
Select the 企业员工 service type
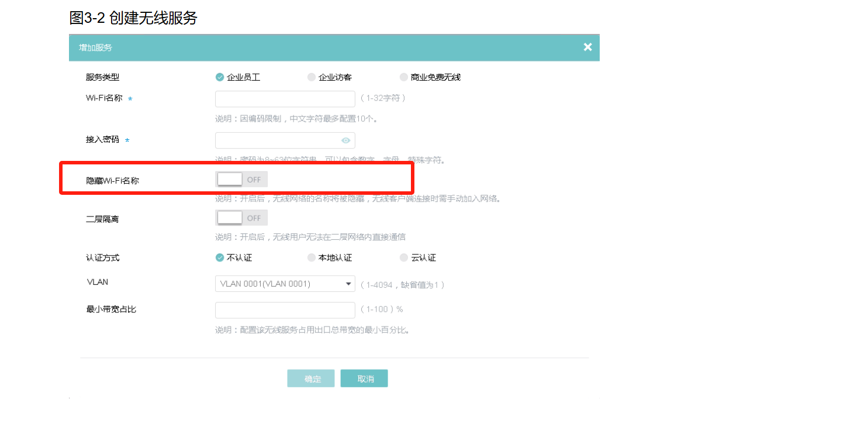click(220, 77)
